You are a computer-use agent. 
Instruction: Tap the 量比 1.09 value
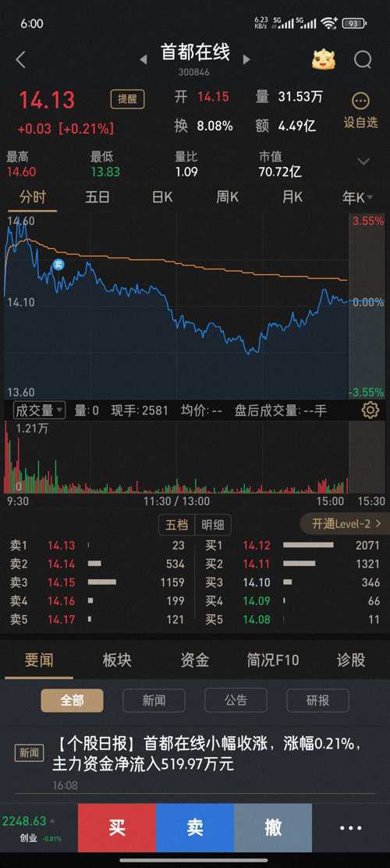(186, 172)
